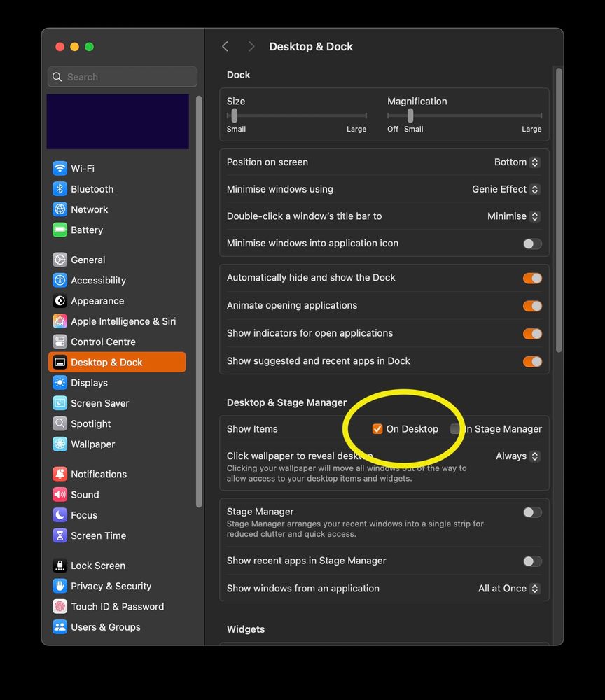This screenshot has height=700, width=605.
Task: Select Users & Groups entry
Action: click(108, 627)
